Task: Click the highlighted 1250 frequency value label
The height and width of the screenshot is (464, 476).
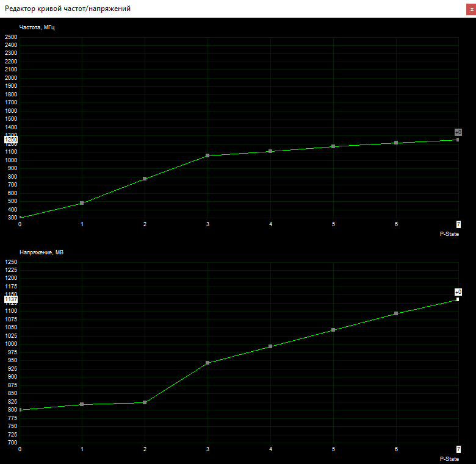Action: pos(11,140)
